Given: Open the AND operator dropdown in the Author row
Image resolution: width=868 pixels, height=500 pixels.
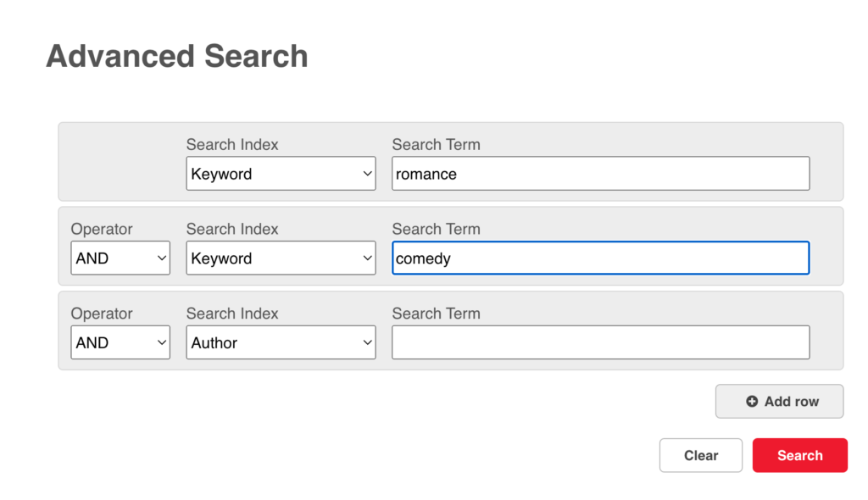Looking at the screenshot, I should [x=120, y=342].
